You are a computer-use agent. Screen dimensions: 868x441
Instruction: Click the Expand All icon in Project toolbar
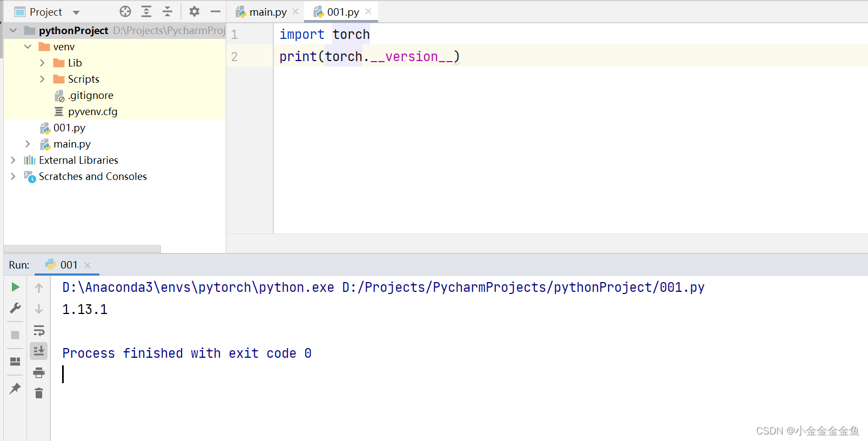point(146,11)
